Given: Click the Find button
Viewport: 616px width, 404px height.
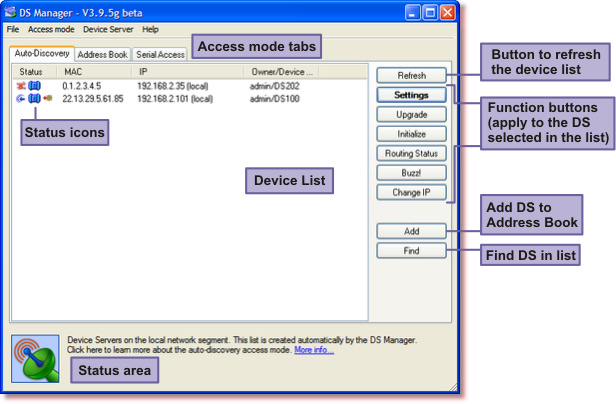Looking at the screenshot, I should [411, 251].
